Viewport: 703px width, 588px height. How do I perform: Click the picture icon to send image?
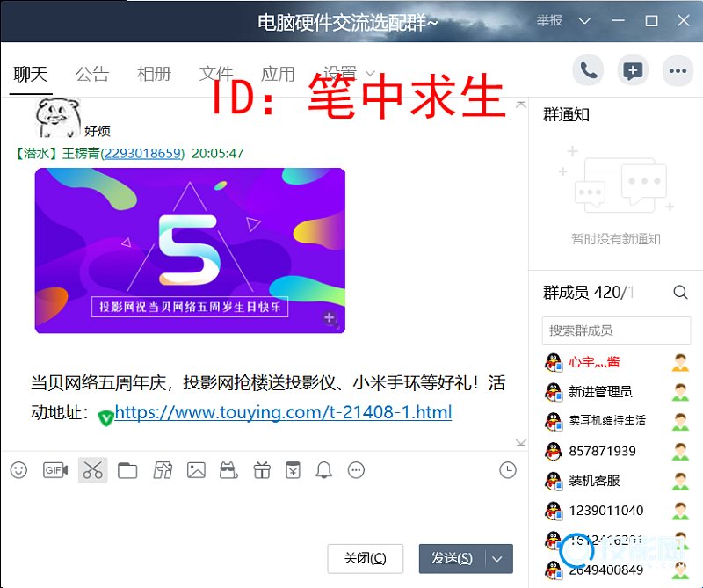[196, 470]
